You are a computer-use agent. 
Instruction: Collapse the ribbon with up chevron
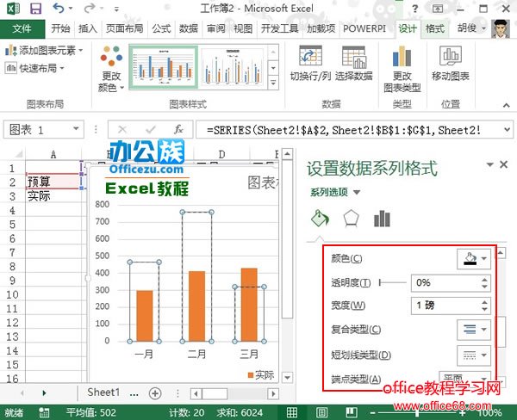point(506,105)
